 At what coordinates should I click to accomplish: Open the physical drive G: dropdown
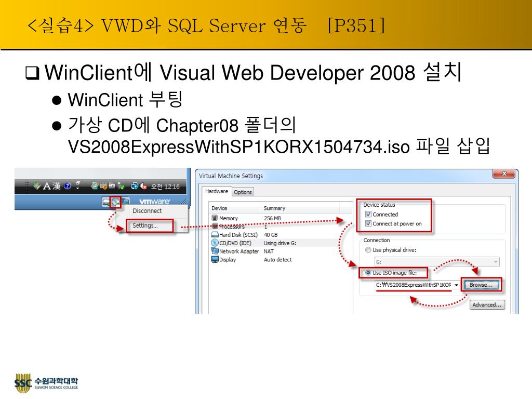click(x=437, y=262)
